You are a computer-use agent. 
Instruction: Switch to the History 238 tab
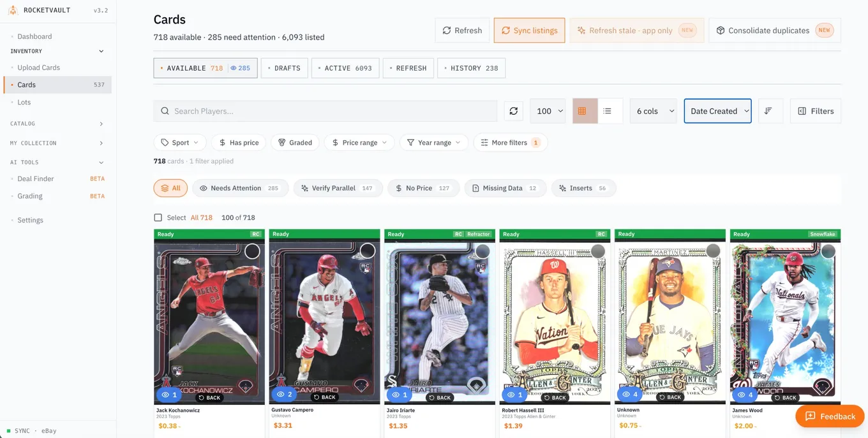472,68
